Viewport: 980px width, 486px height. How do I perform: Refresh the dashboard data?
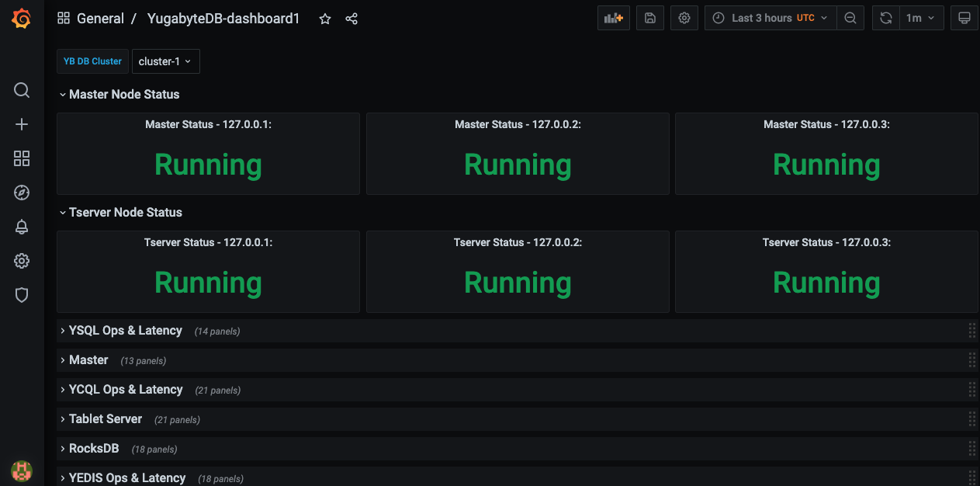click(x=885, y=17)
